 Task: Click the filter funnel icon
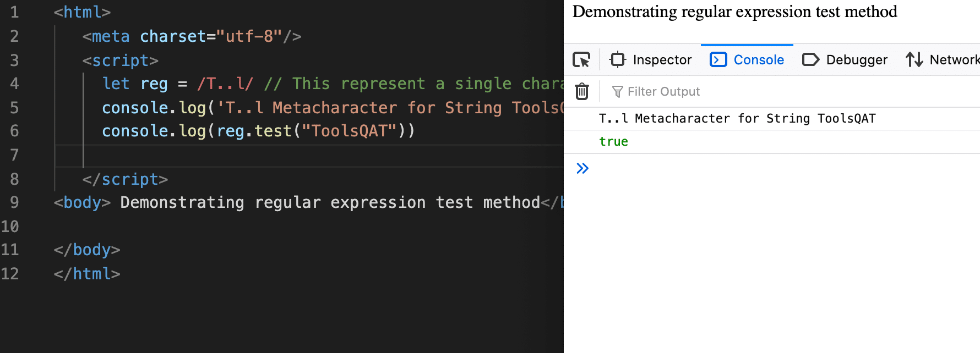tap(618, 91)
